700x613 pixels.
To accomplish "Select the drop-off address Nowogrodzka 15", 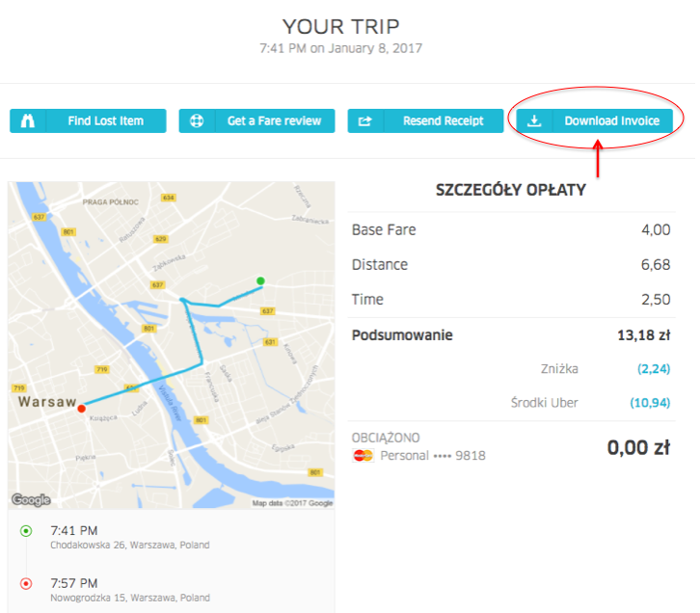I will tap(131, 598).
